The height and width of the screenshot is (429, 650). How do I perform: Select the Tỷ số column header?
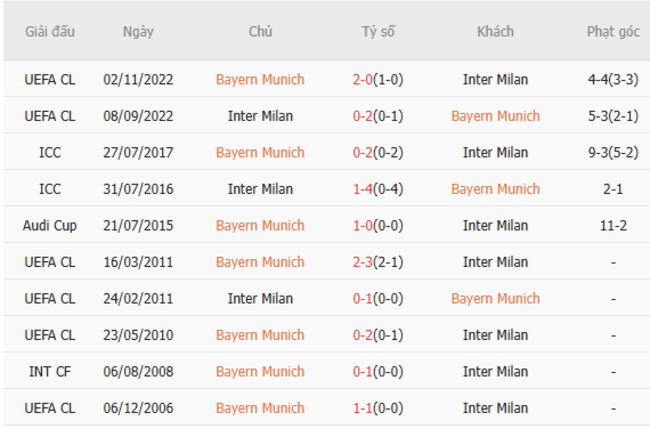click(378, 31)
